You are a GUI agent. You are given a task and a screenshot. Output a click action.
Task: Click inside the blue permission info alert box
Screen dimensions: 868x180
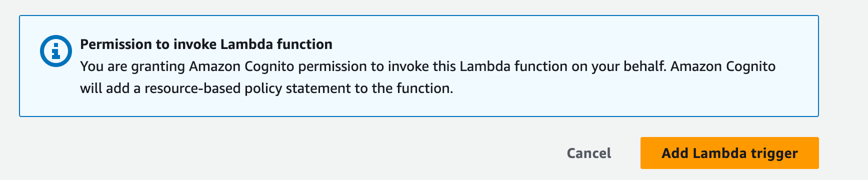point(419,66)
